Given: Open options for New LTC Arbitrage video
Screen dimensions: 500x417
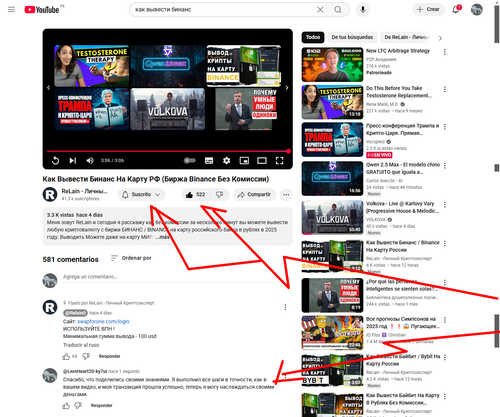Looking at the screenshot, I should pyautogui.click(x=445, y=52).
